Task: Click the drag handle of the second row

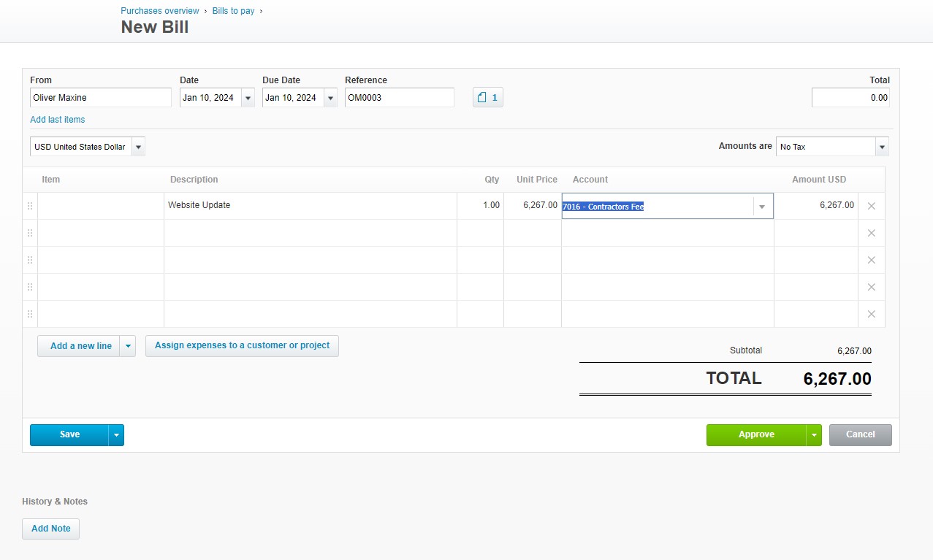Action: coord(30,233)
